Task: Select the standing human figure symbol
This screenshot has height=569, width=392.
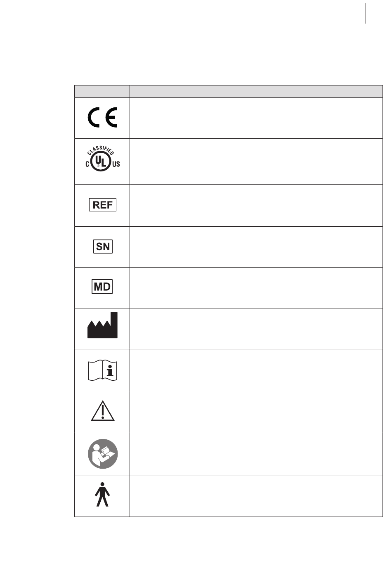Action: tap(102, 495)
